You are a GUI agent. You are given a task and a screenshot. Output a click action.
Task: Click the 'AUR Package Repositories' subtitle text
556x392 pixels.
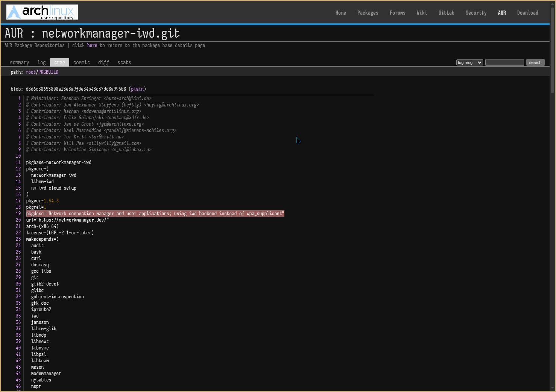pyautogui.click(x=35, y=46)
